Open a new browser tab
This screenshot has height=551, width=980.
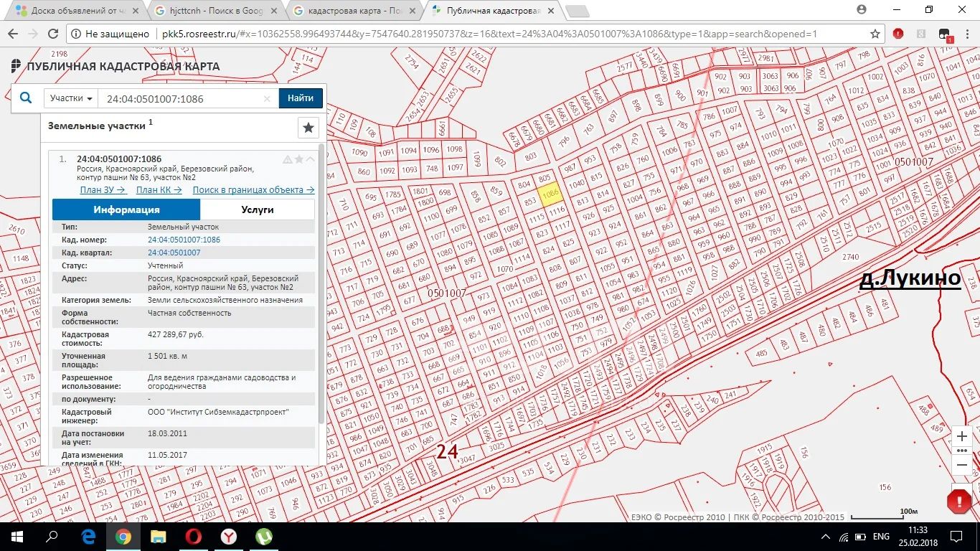tap(577, 11)
